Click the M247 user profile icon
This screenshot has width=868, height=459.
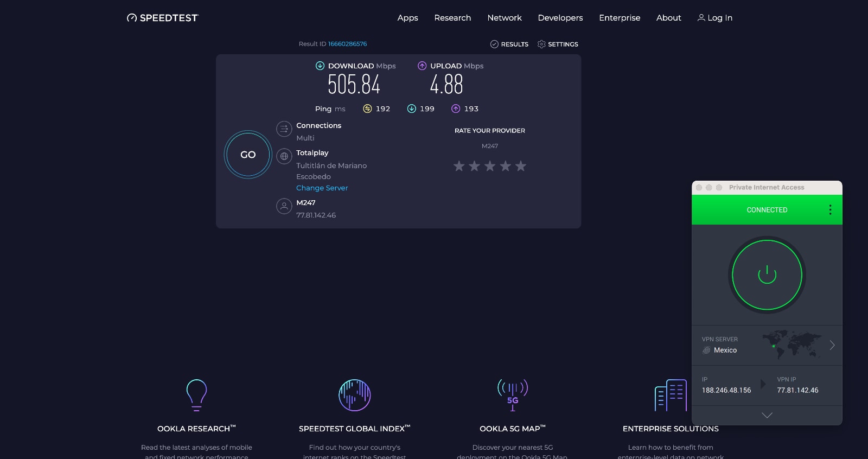point(284,206)
